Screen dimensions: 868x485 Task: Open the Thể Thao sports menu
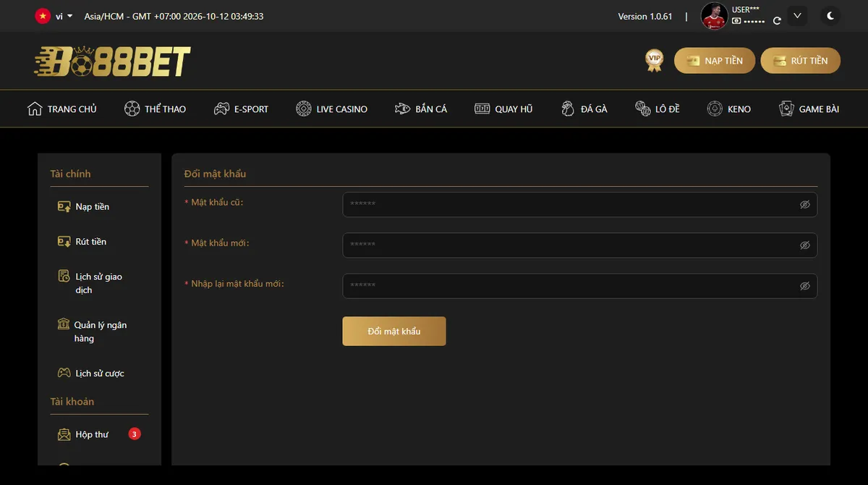pyautogui.click(x=155, y=109)
